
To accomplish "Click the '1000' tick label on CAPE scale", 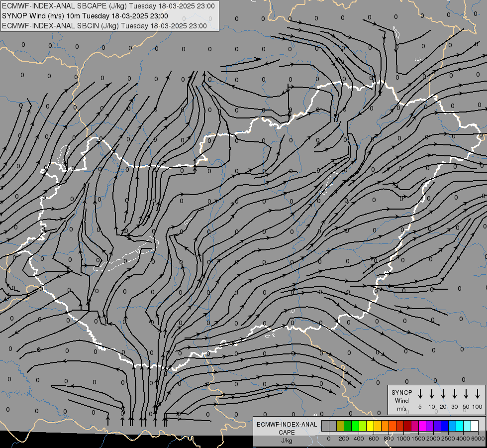I will [403, 439].
